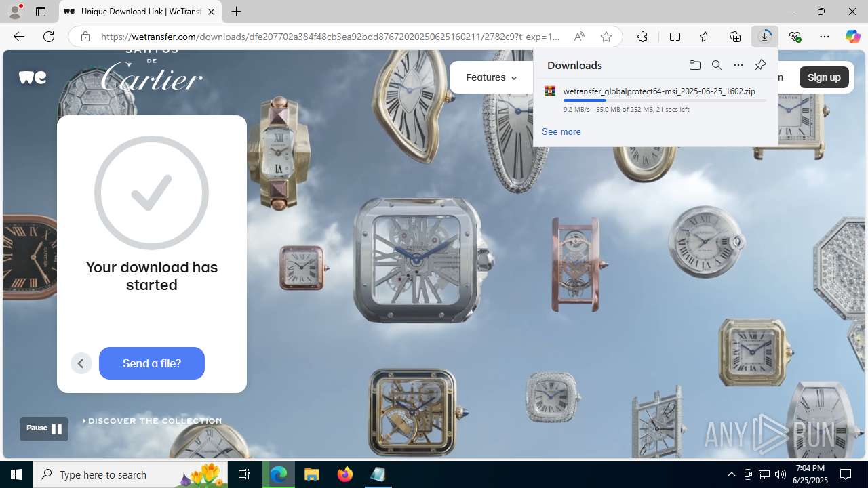Click the Downloads toolbar button
This screenshot has width=868, height=488.
[x=765, y=37]
